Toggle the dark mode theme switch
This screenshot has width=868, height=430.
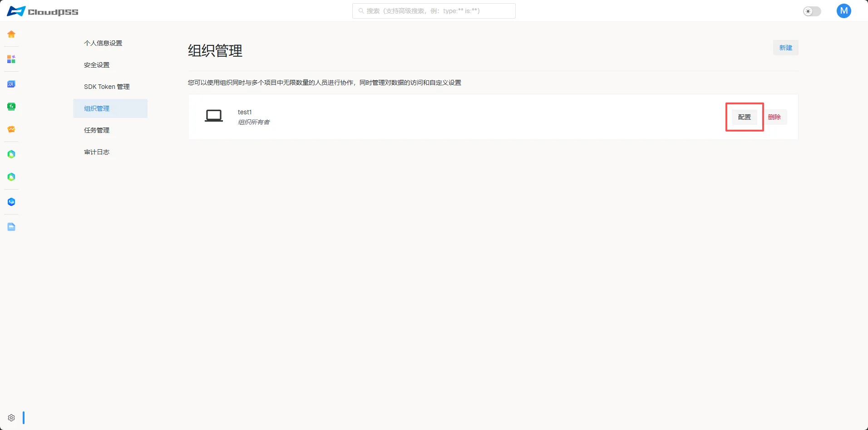tap(812, 11)
